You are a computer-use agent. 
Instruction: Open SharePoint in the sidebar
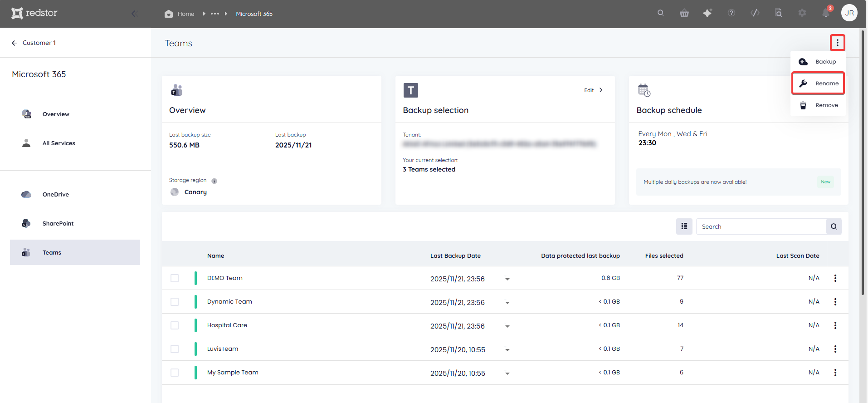(x=58, y=224)
